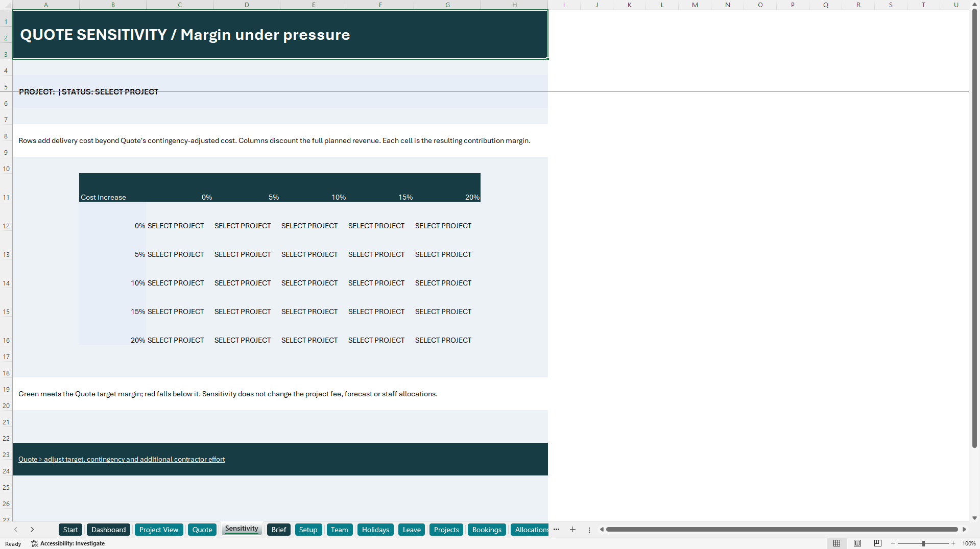
Task: Select row 11 header
Action: (6, 187)
